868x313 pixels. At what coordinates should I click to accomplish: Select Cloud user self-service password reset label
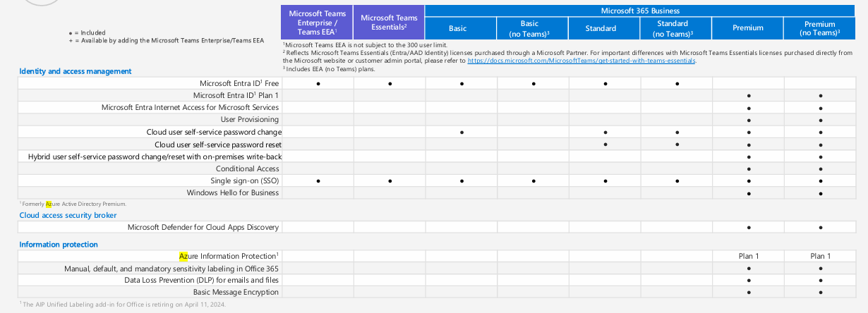[217, 144]
